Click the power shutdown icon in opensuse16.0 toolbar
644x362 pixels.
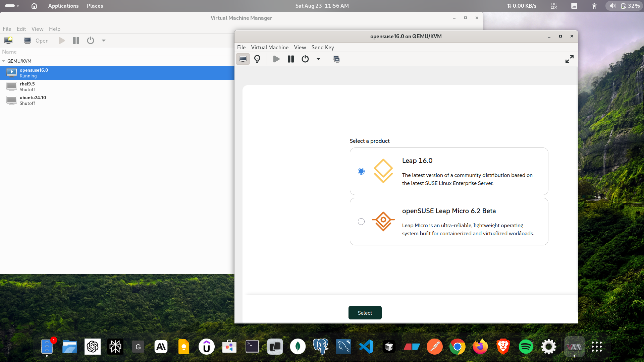coord(305,59)
